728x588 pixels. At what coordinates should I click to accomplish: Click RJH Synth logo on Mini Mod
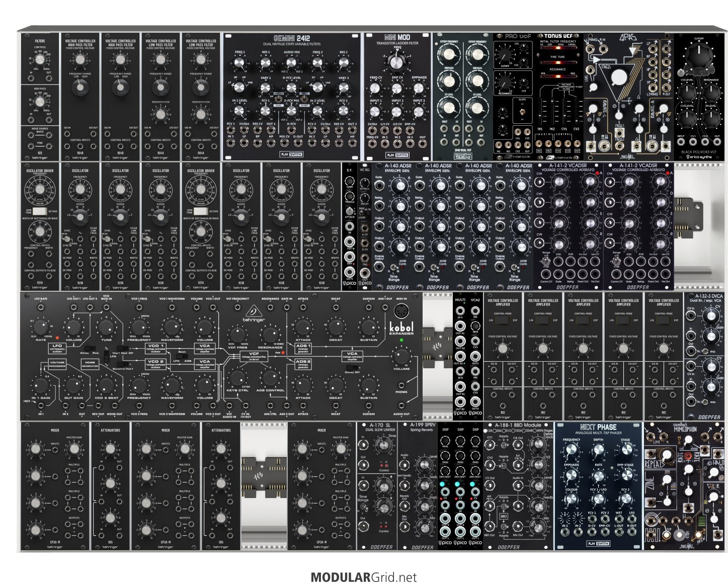tap(397, 155)
